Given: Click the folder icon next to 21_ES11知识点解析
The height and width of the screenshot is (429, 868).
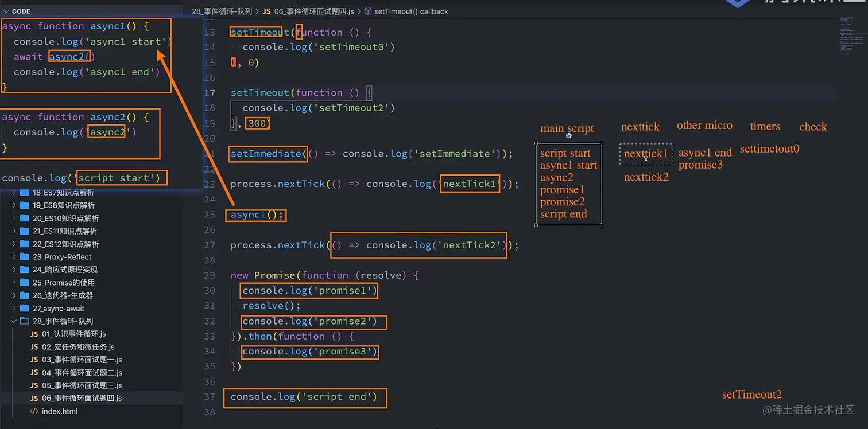Looking at the screenshot, I should point(24,231).
